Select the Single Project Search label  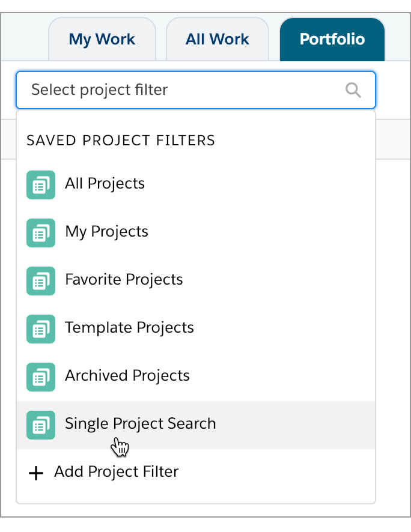click(141, 424)
